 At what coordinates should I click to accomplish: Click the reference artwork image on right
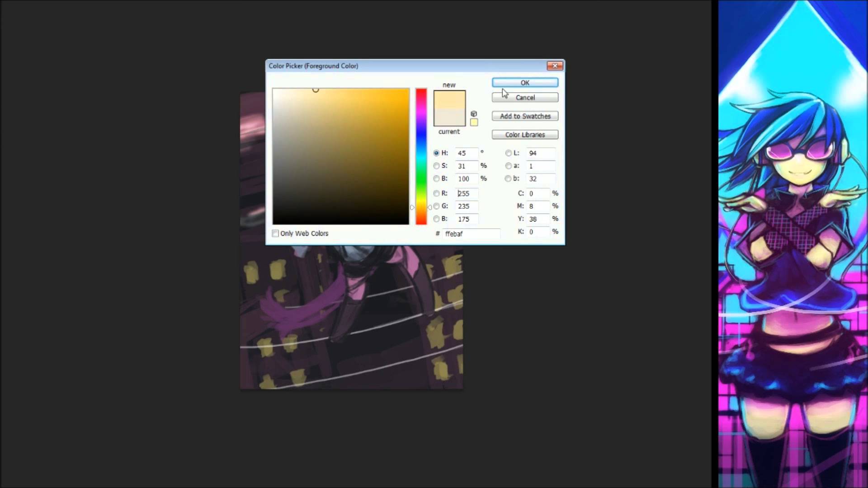793,244
